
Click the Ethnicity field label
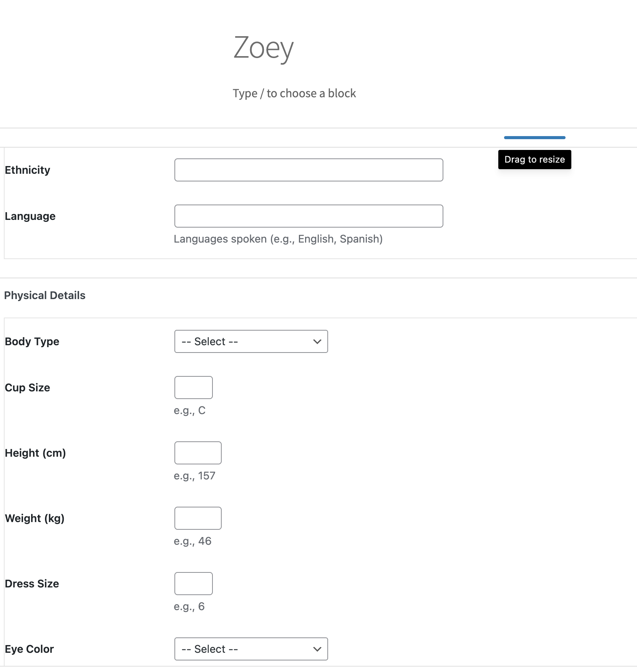pos(27,170)
